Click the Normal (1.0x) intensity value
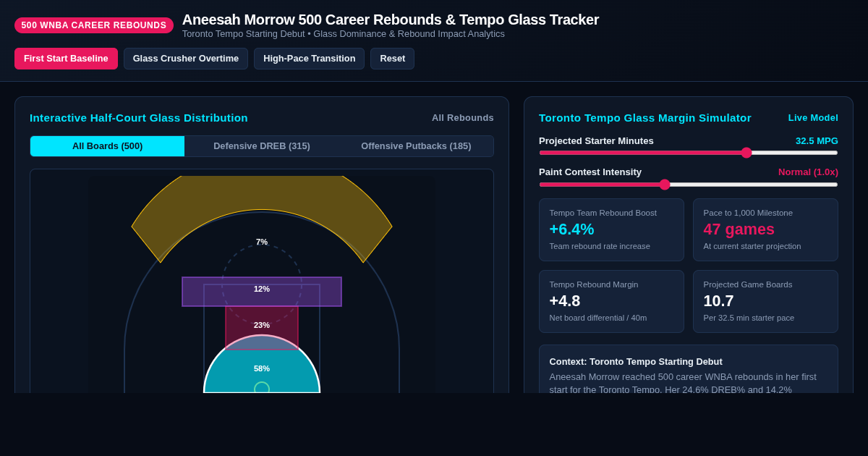 (808, 172)
